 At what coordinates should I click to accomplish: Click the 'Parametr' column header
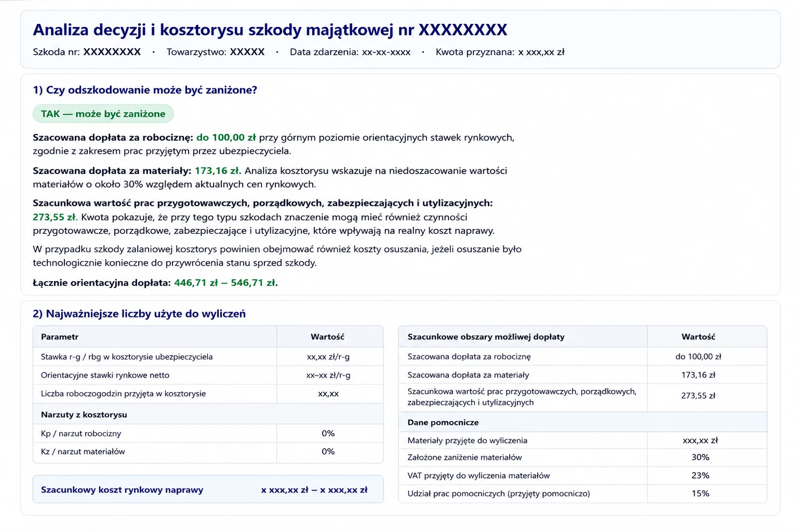(155, 337)
